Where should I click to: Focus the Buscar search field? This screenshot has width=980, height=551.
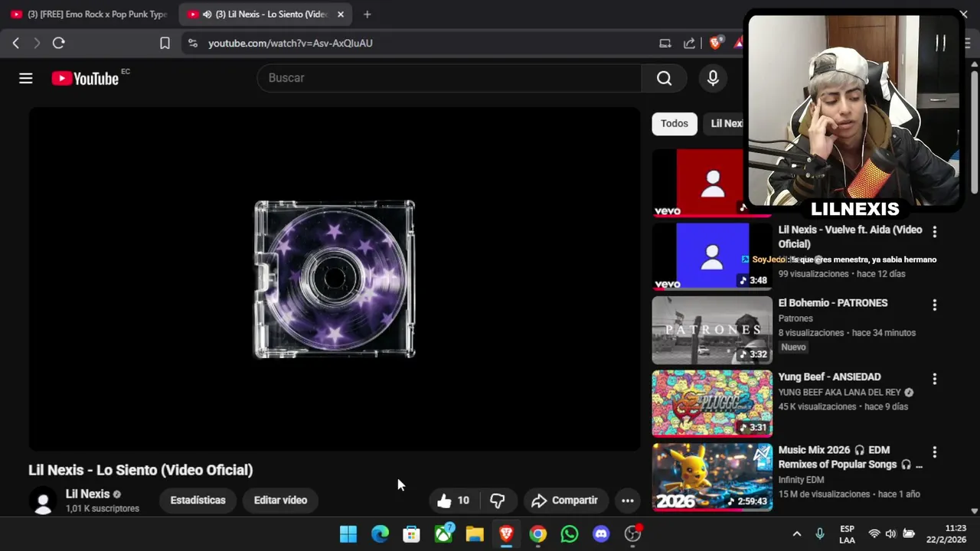449,78
